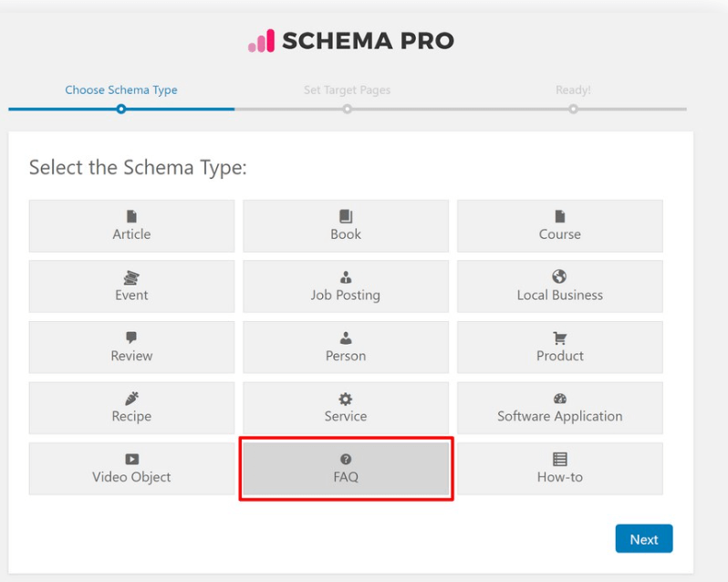
Task: Open the Ready! step label
Action: [x=573, y=90]
